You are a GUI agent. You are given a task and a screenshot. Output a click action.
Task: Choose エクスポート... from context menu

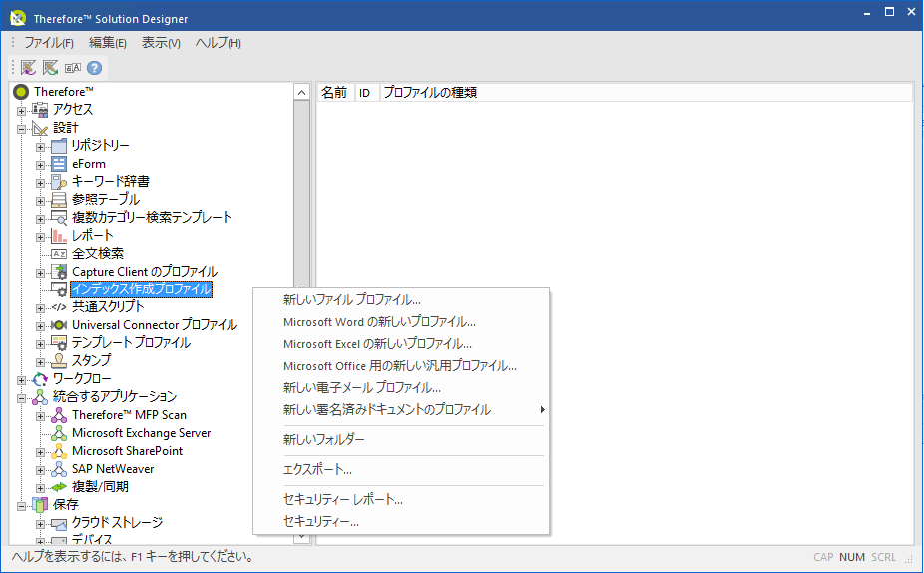401,470
